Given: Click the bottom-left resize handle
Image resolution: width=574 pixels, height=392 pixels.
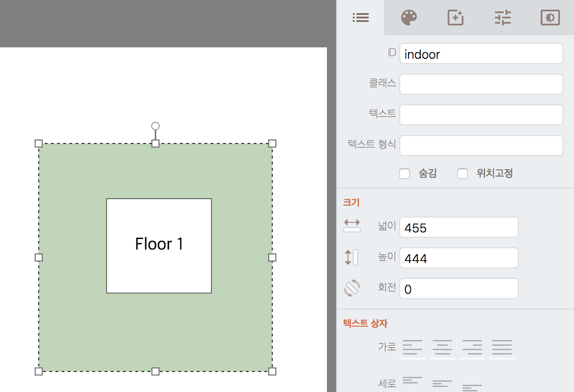Looking at the screenshot, I should (x=39, y=371).
